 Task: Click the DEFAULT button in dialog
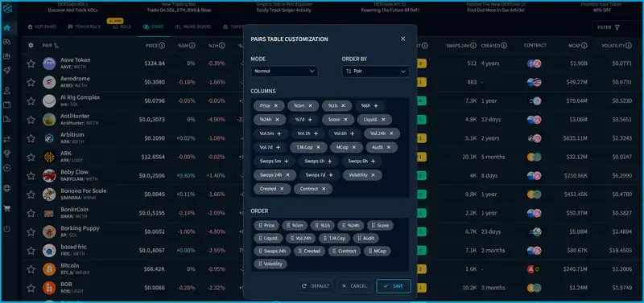tap(316, 286)
